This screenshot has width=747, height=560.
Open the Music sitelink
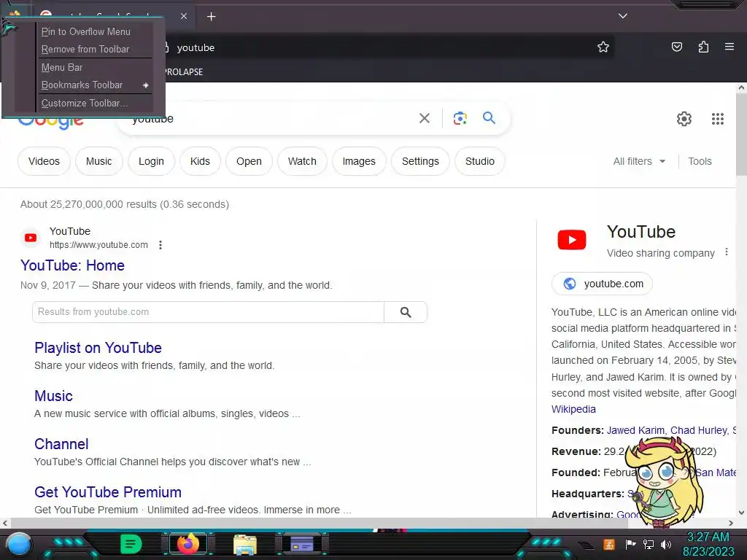click(53, 396)
